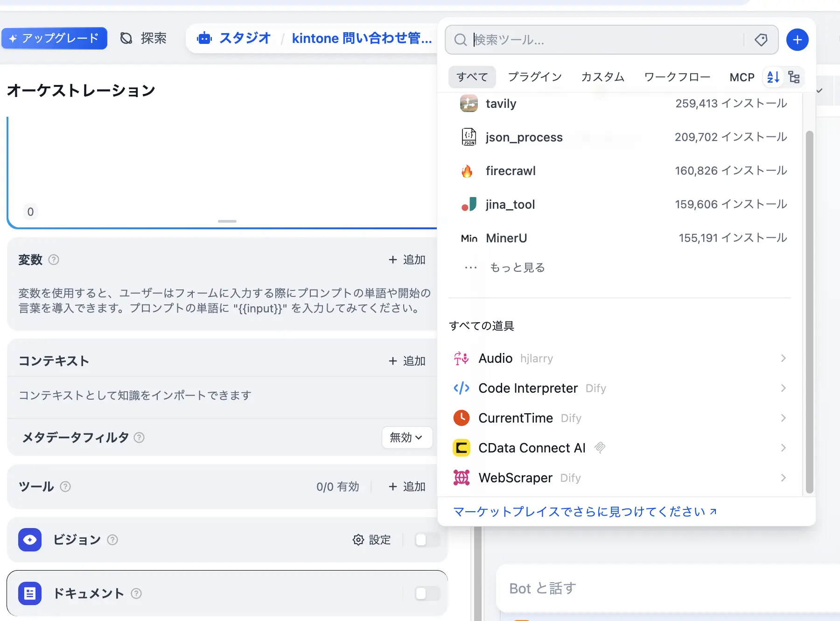Click もっと見る to show more tools
This screenshot has width=840, height=621.
pos(517,268)
